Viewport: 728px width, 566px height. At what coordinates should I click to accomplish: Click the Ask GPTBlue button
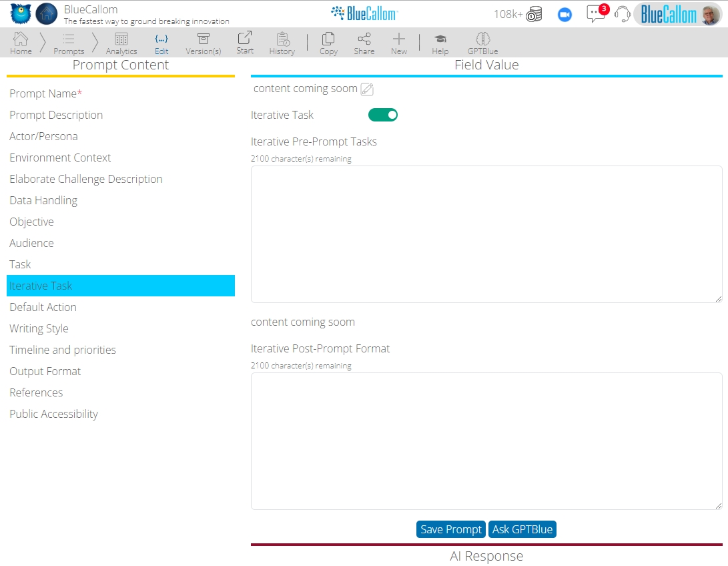(522, 529)
